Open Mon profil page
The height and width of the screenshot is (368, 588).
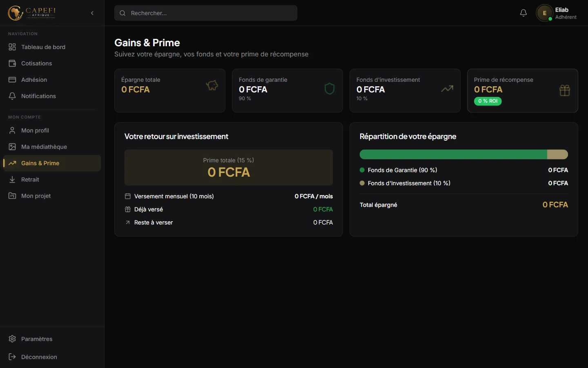[x=52, y=130]
